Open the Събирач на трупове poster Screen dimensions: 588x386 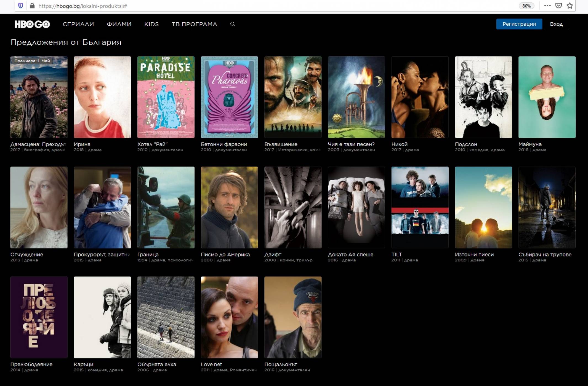click(547, 207)
